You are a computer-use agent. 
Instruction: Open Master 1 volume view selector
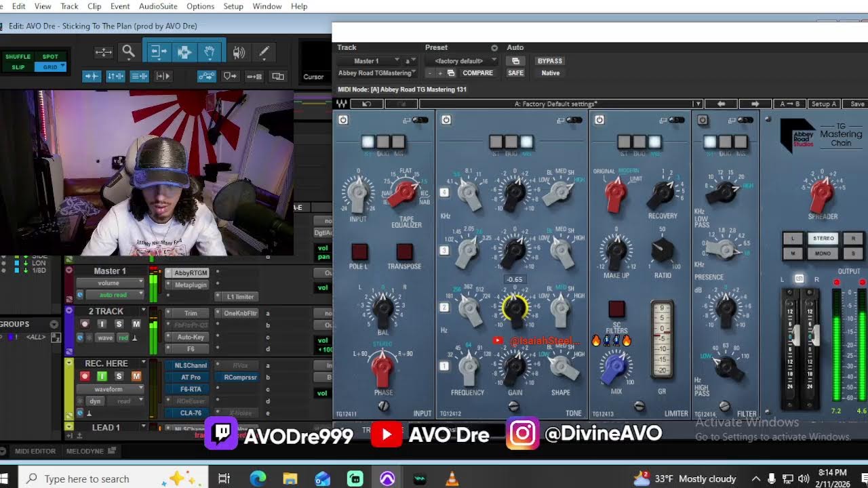pos(111,283)
